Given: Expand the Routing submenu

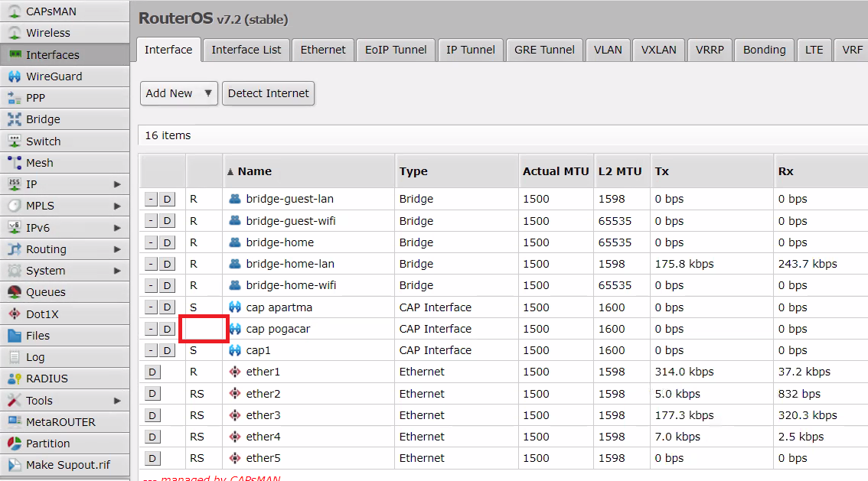Looking at the screenshot, I should pyautogui.click(x=117, y=249).
